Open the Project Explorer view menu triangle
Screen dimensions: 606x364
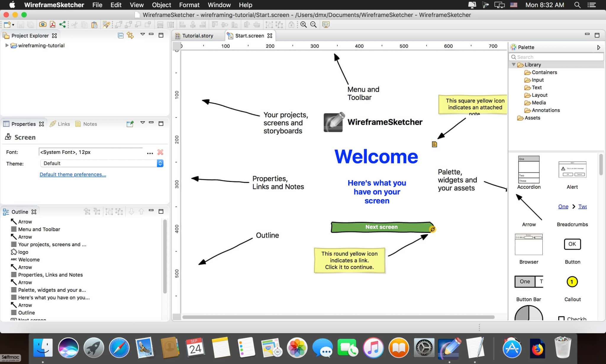click(x=142, y=34)
